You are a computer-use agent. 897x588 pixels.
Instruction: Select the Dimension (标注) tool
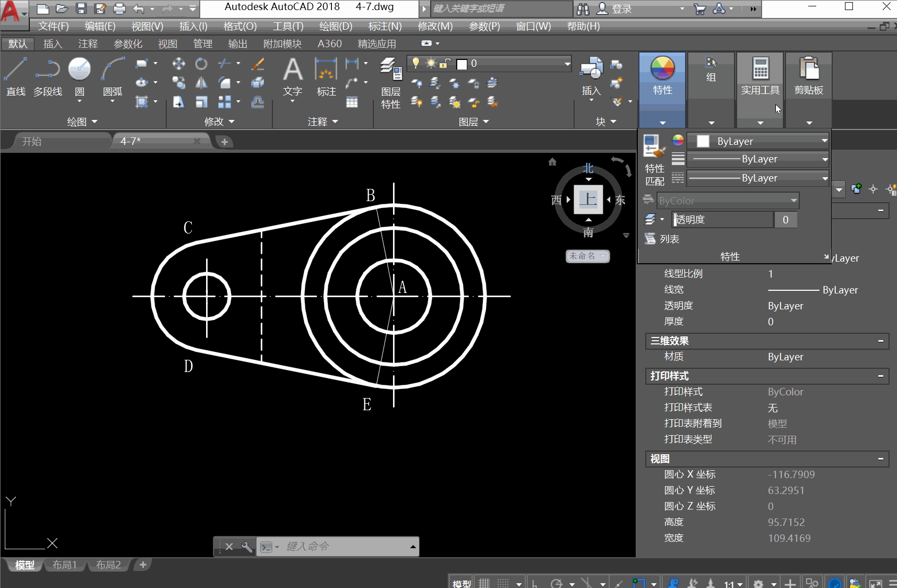(x=326, y=77)
